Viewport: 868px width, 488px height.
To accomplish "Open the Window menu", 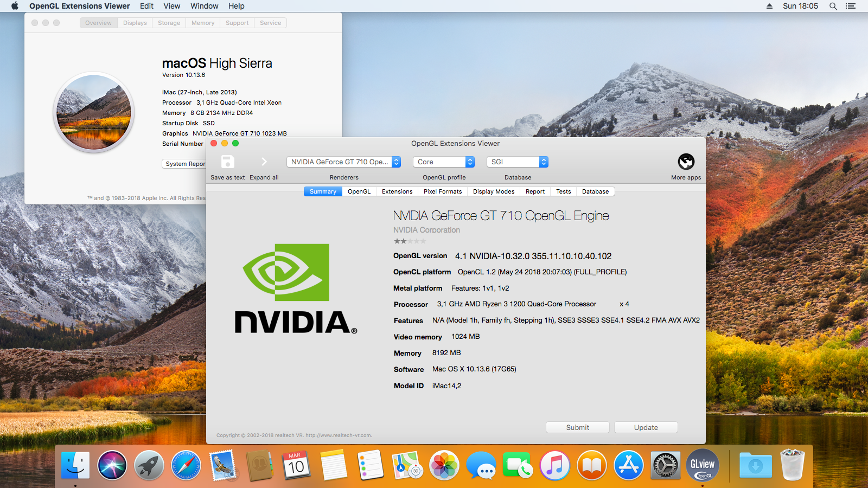I will pyautogui.click(x=205, y=6).
